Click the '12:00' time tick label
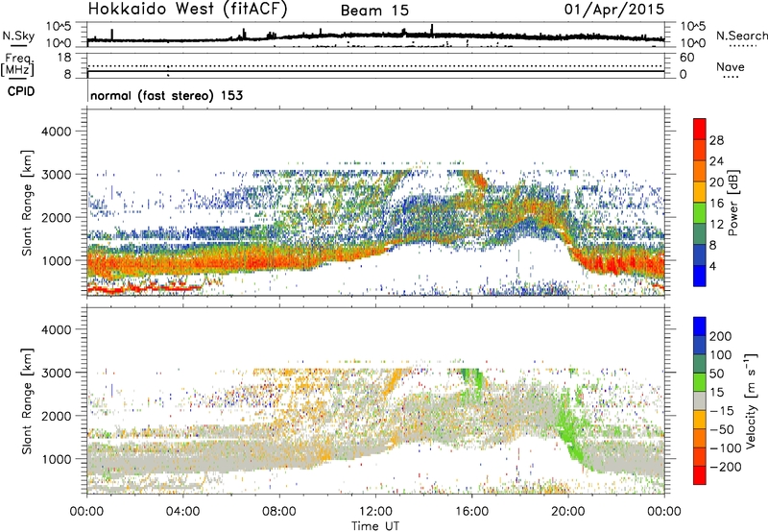The height and width of the screenshot is (532, 768). pyautogui.click(x=375, y=512)
